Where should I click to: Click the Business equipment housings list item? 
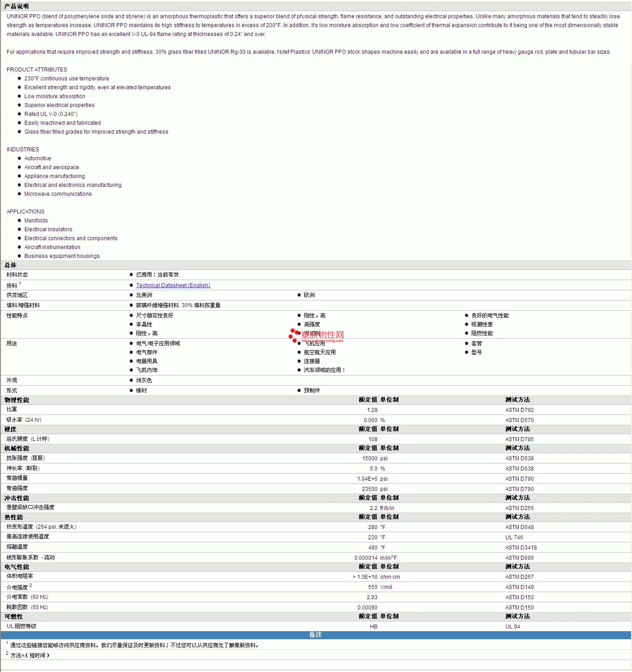tap(62, 256)
